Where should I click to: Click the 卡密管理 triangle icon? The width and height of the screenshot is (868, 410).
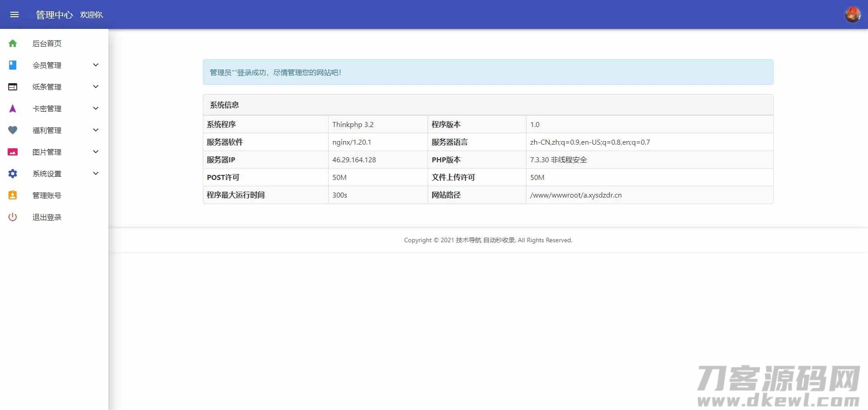pyautogui.click(x=13, y=108)
